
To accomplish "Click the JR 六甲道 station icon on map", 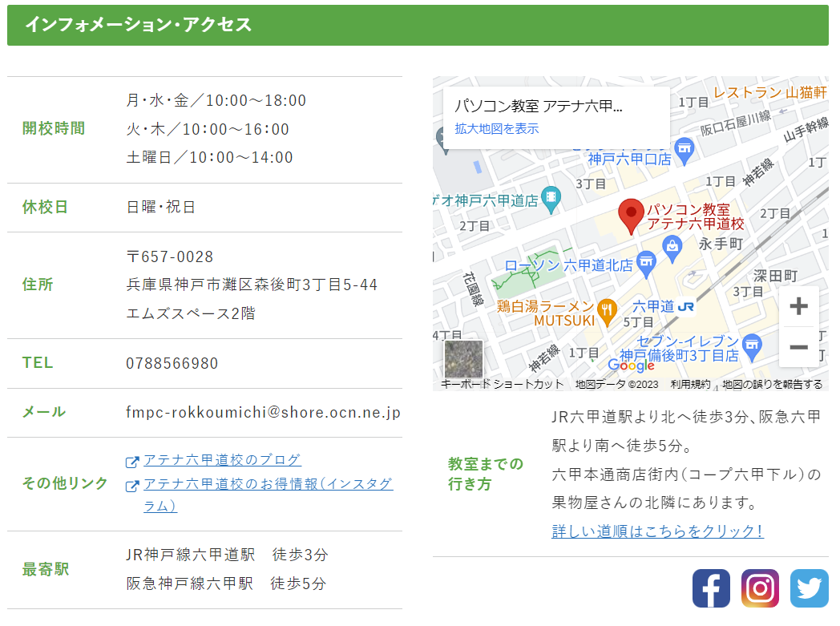I will point(685,306).
